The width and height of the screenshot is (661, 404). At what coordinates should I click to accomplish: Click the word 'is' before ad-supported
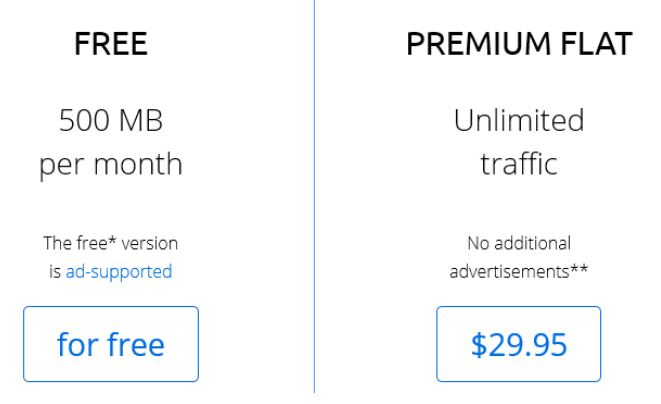55,272
